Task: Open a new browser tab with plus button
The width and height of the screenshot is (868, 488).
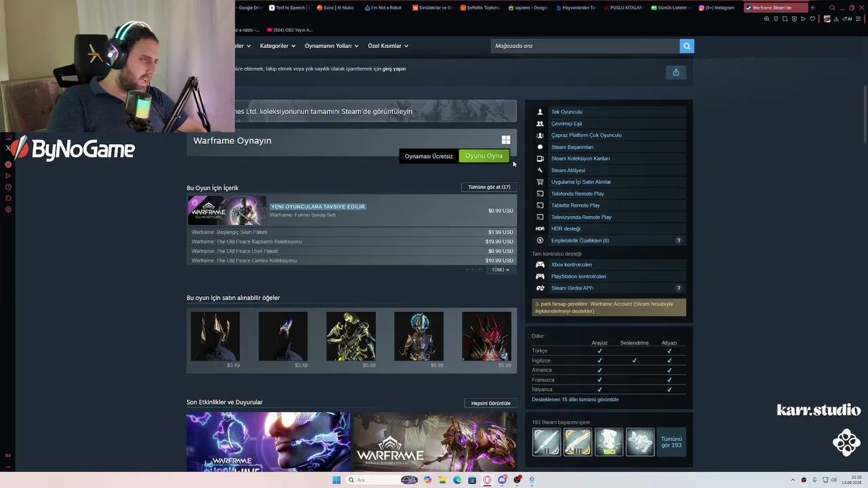Action: tap(812, 8)
